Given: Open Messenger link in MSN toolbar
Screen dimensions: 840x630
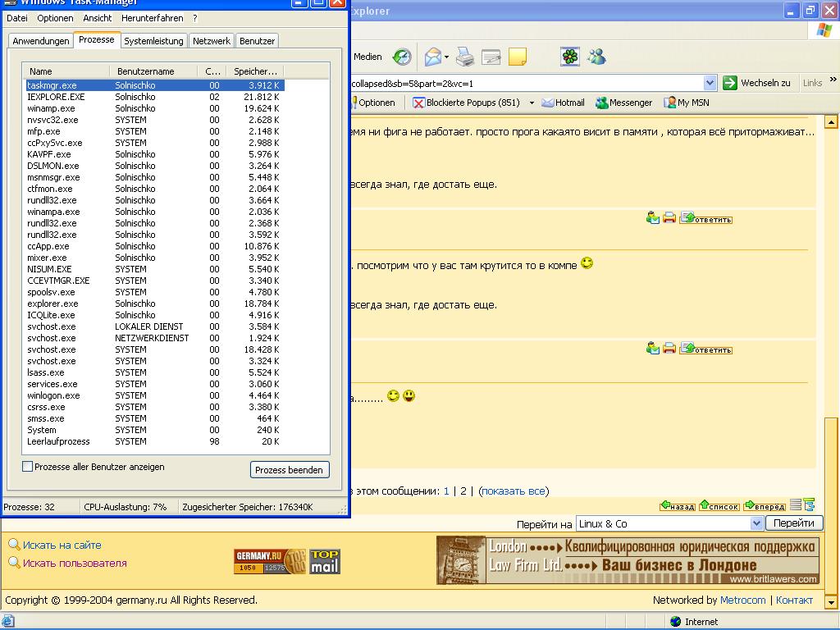Looking at the screenshot, I should tap(624, 103).
